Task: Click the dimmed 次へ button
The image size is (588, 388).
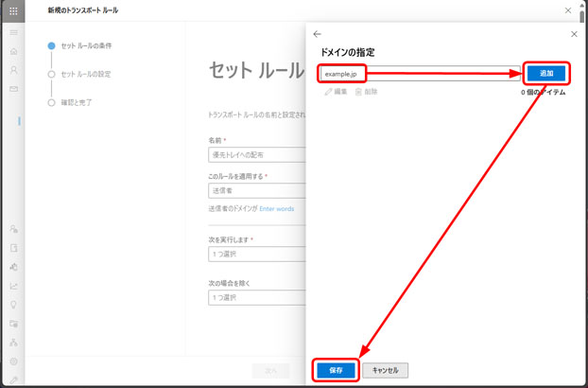Action: (x=270, y=370)
